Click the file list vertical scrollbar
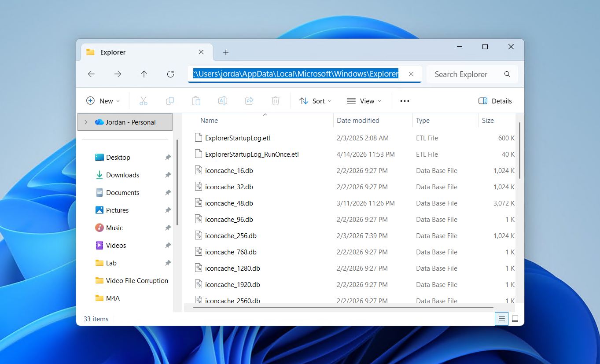600x364 pixels. point(520,151)
